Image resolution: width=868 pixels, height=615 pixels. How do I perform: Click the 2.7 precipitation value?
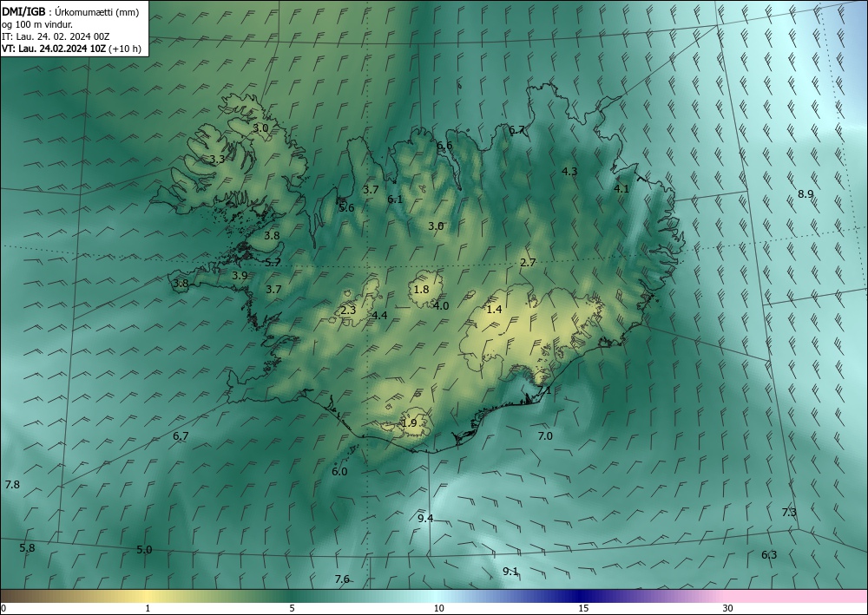528,263
